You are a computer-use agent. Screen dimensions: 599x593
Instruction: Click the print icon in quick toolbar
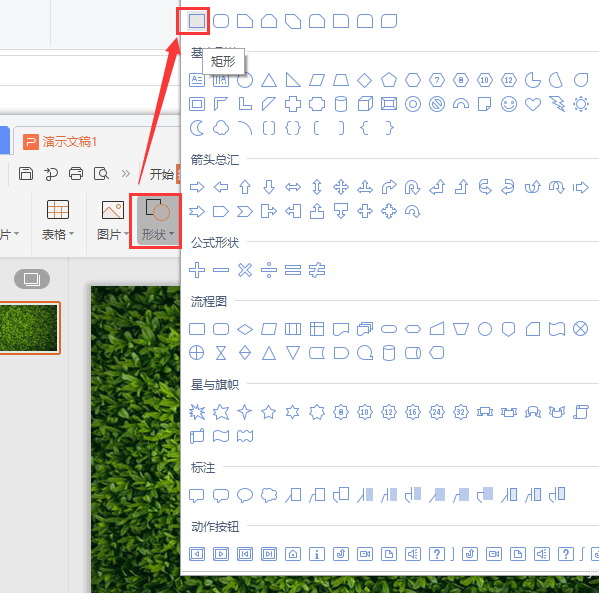click(76, 173)
